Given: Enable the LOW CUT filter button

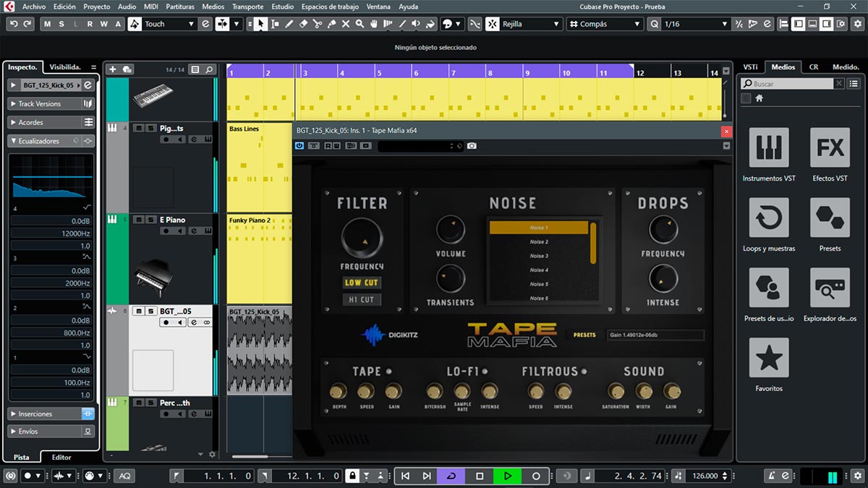Looking at the screenshot, I should (362, 283).
